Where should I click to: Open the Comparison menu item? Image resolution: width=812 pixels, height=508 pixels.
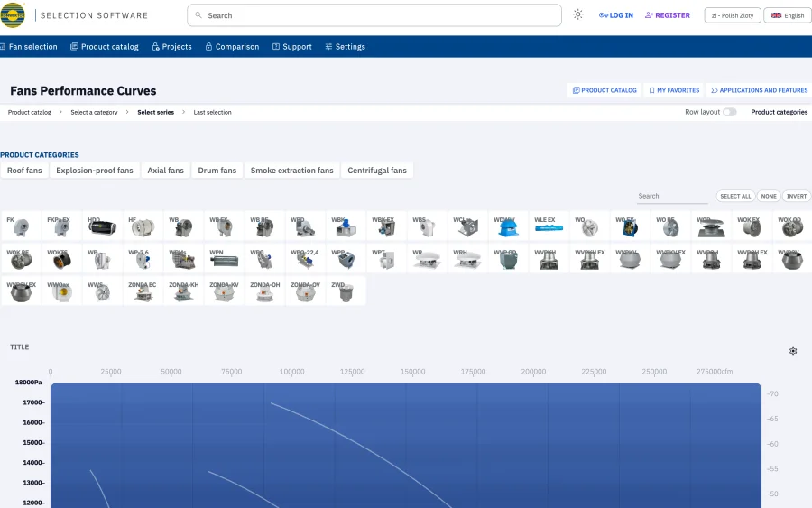[233, 47]
